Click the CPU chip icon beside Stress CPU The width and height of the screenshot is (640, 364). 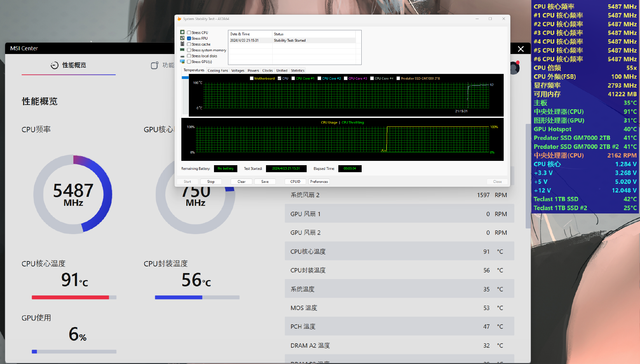tap(182, 32)
